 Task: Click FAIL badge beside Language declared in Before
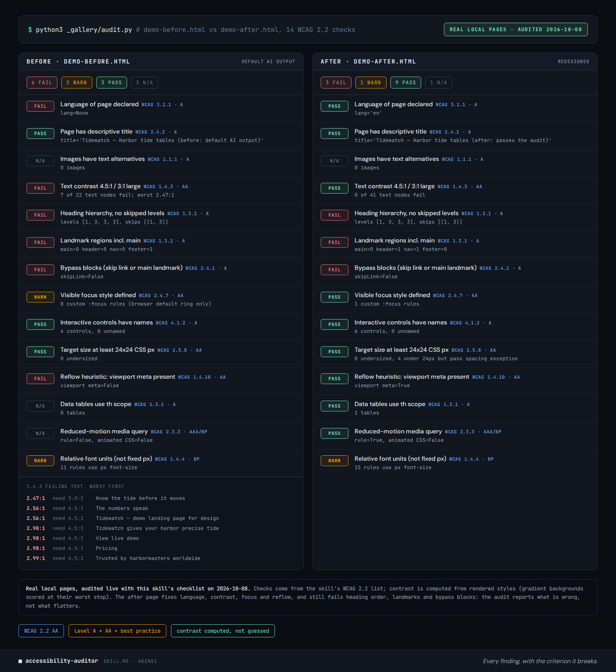(x=40, y=106)
